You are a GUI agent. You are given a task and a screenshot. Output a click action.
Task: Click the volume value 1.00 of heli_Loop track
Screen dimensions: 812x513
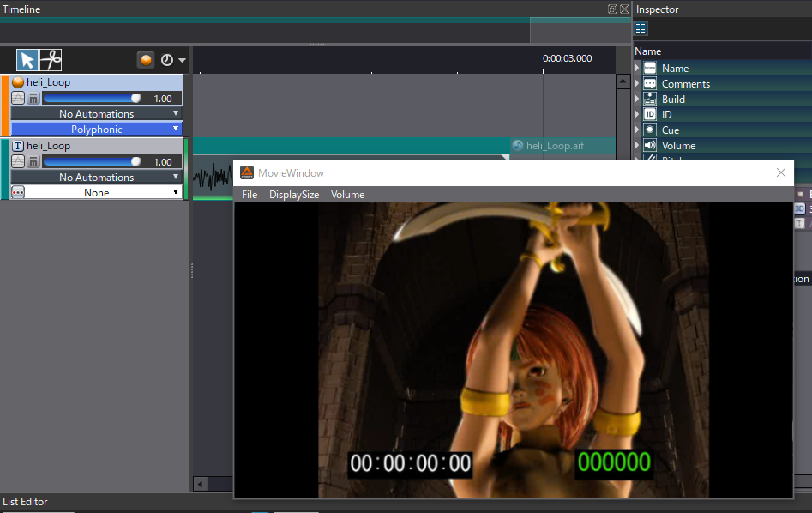coord(163,162)
